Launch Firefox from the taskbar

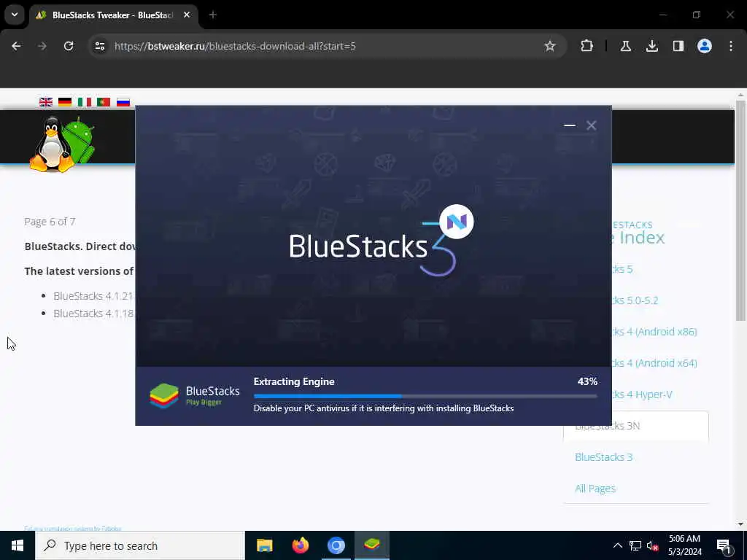tap(300, 545)
